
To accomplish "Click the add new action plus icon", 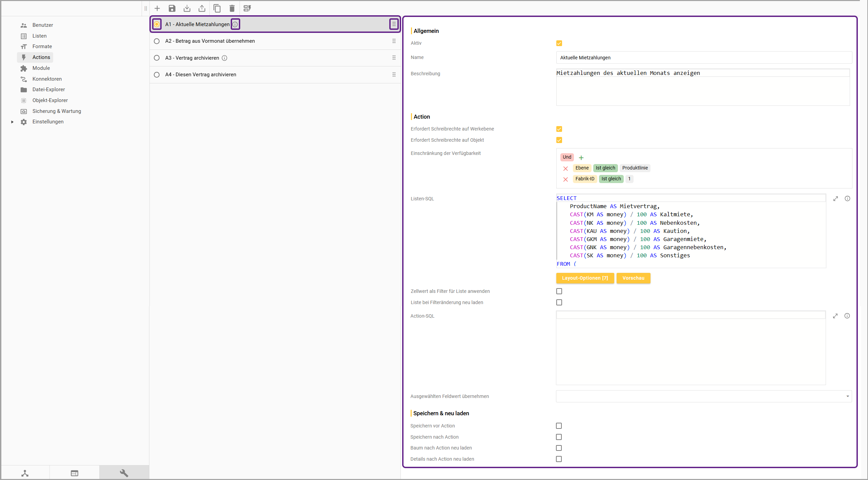I will click(157, 8).
